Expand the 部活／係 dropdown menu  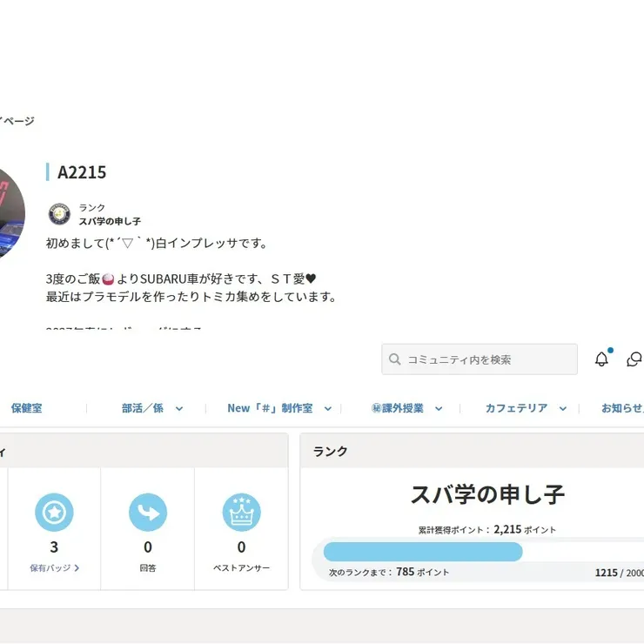pyautogui.click(x=179, y=408)
